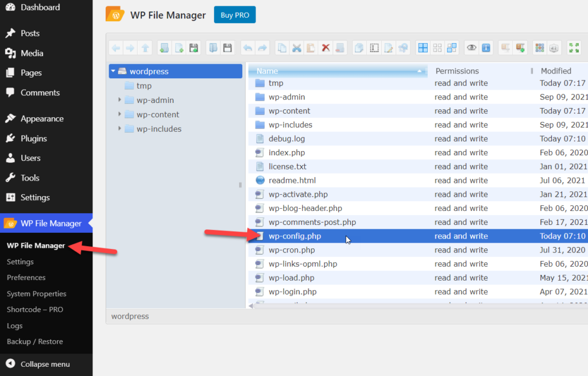Image resolution: width=588 pixels, height=376 pixels.
Task: Show file info with blue info icon
Action: [x=486, y=48]
